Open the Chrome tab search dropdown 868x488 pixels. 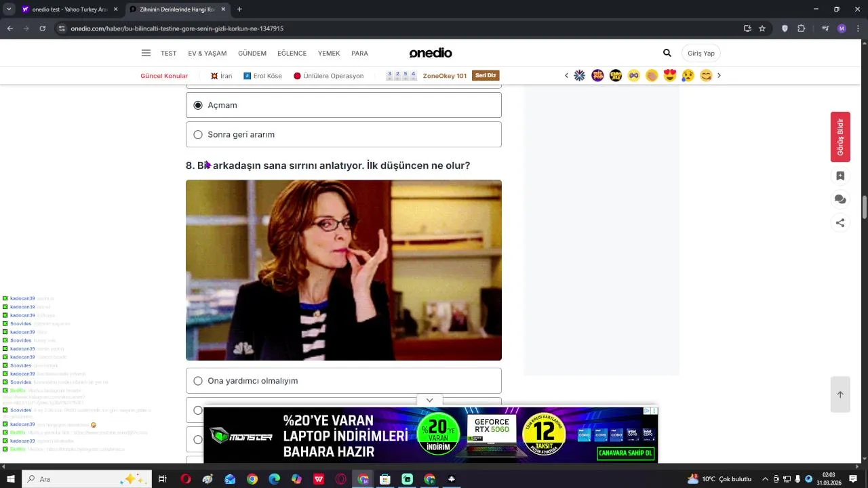tap(9, 9)
